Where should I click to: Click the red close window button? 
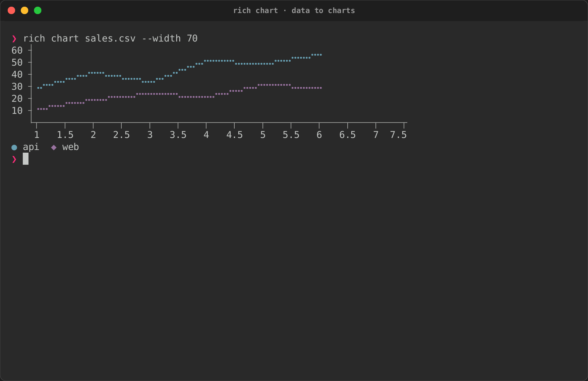coord(11,10)
